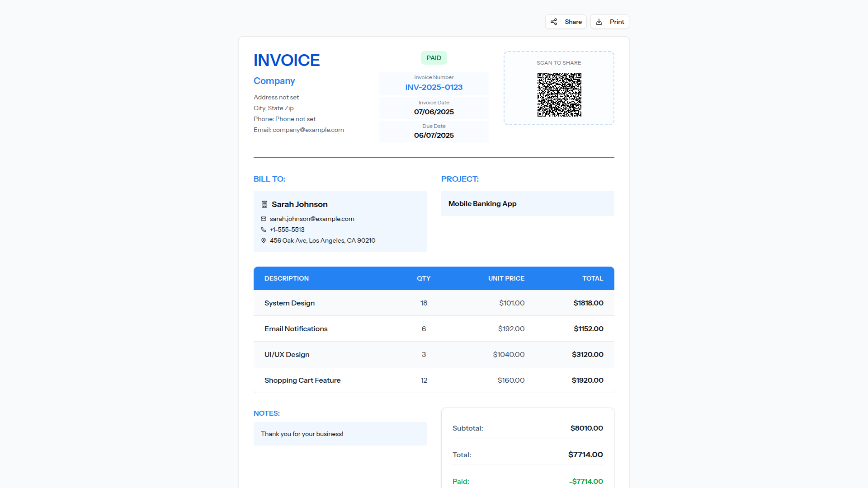This screenshot has width=868, height=488.
Task: Select the Email Notifications line item
Action: coord(434,328)
